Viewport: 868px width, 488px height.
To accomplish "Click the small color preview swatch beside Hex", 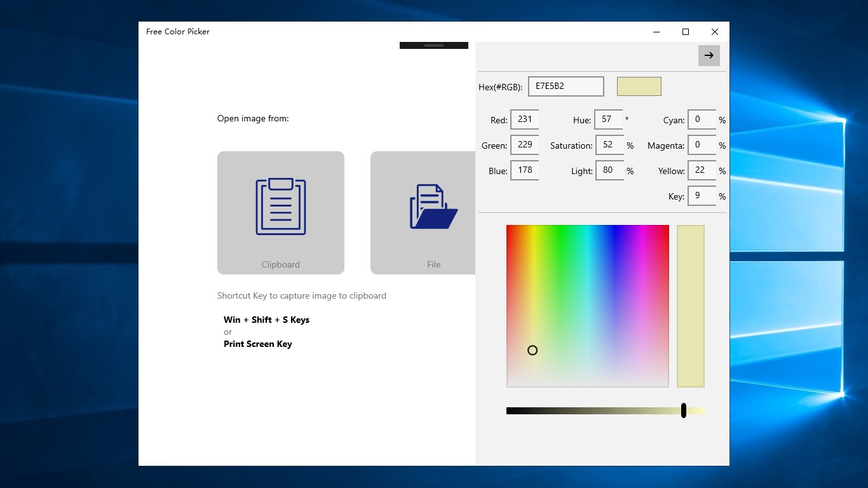I will [639, 86].
